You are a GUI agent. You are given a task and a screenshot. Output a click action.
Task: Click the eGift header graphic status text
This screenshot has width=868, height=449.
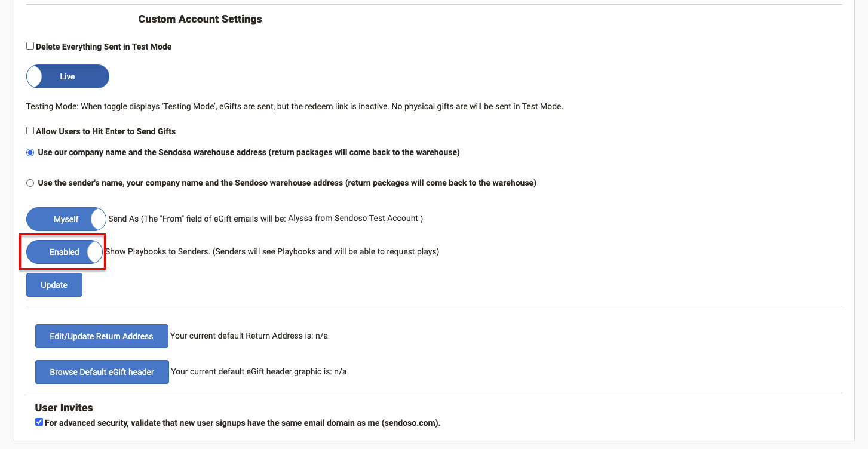(259, 372)
